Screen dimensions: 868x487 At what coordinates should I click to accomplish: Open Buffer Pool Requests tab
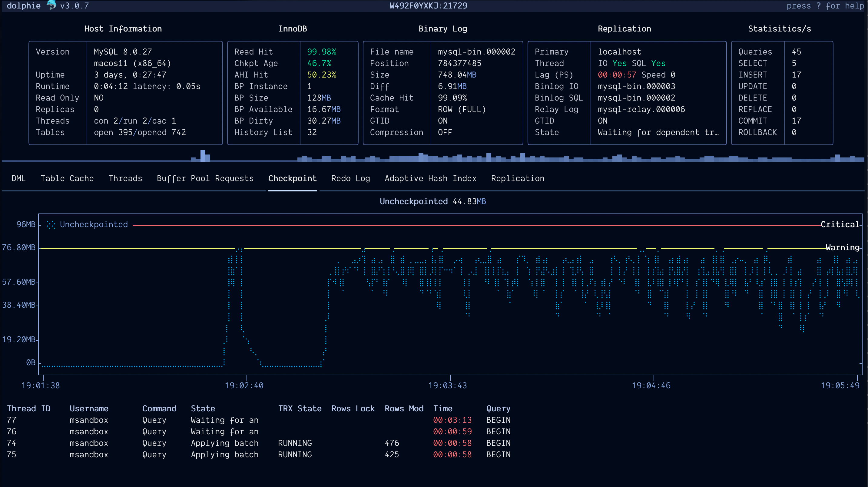pyautogui.click(x=205, y=178)
